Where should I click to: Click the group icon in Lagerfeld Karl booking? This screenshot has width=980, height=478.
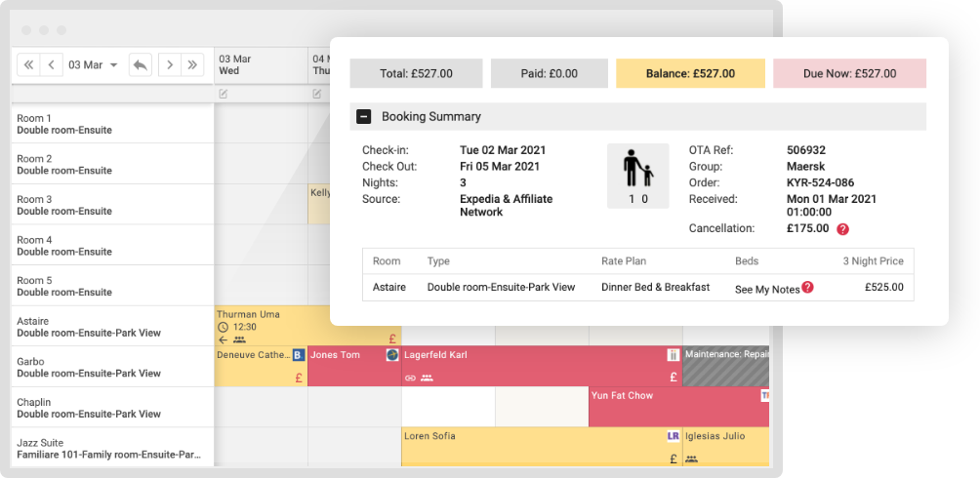point(427,378)
